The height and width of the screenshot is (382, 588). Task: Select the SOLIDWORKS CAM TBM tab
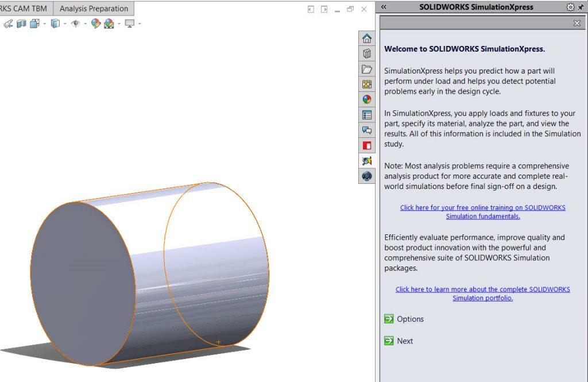click(x=25, y=9)
